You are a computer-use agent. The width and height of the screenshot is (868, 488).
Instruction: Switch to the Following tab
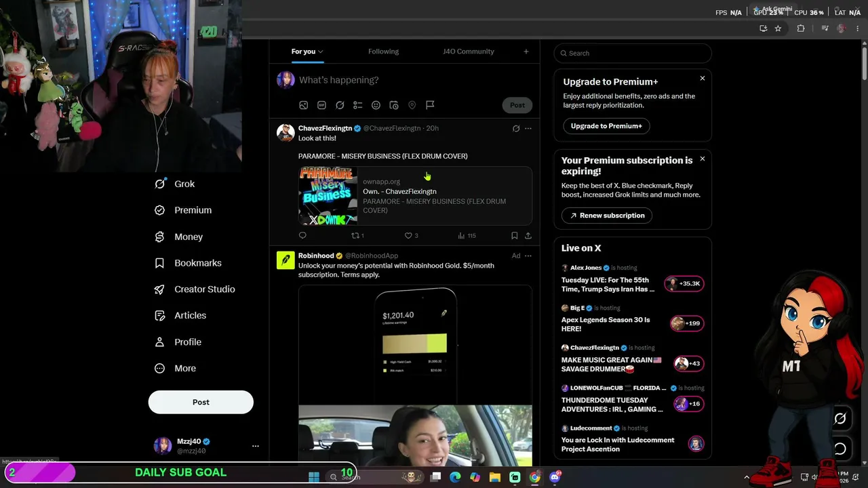click(383, 52)
